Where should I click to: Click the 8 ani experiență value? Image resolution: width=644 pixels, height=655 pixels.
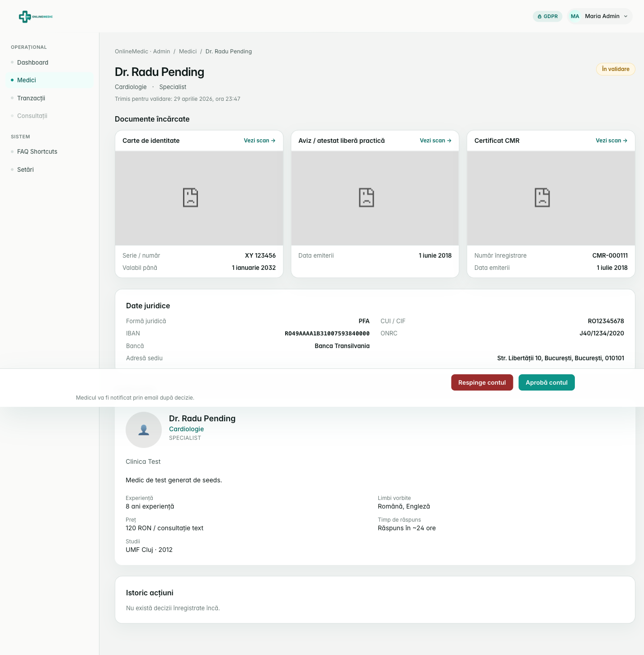coord(150,506)
